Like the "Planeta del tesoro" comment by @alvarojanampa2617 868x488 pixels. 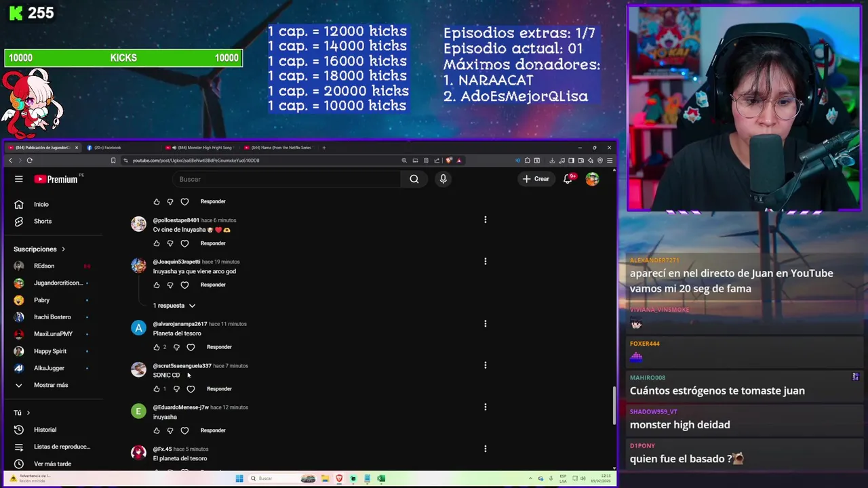(157, 347)
